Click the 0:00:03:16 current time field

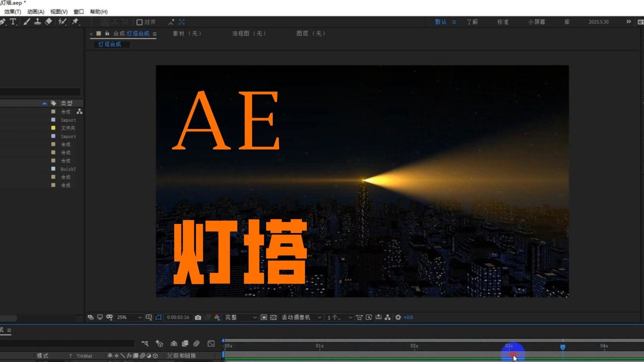click(178, 317)
